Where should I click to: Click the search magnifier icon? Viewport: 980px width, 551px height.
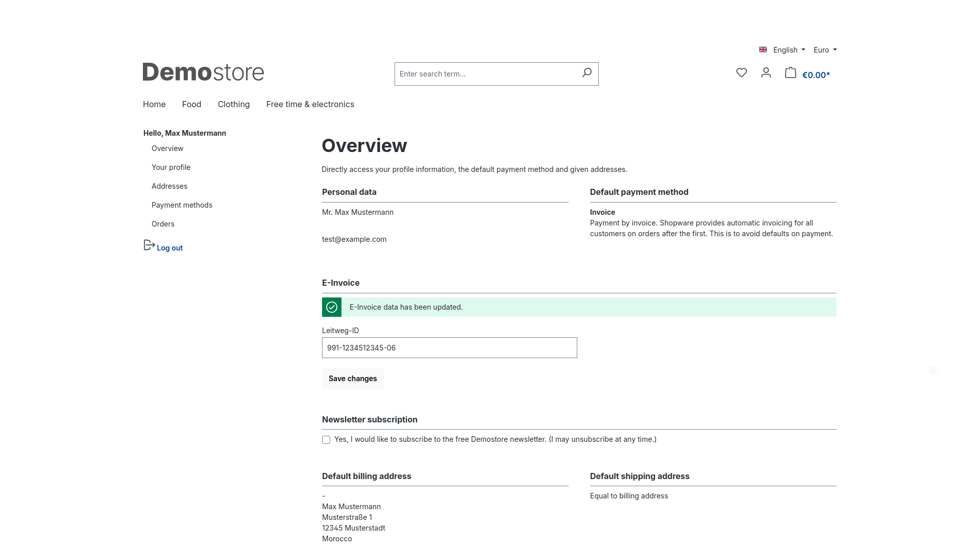click(586, 73)
